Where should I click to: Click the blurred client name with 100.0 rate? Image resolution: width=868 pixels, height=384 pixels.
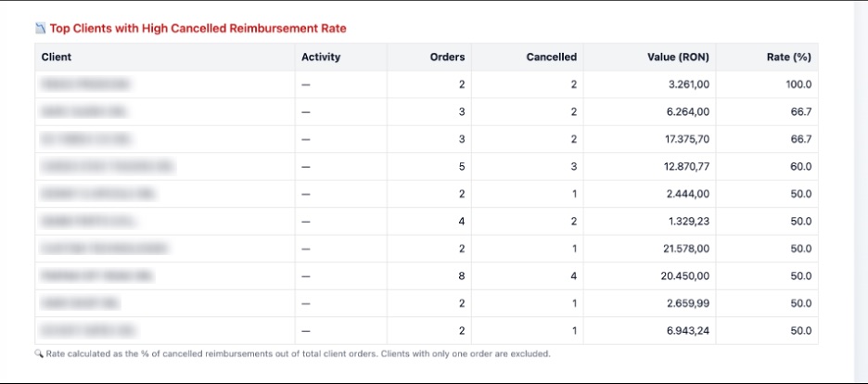85,84
